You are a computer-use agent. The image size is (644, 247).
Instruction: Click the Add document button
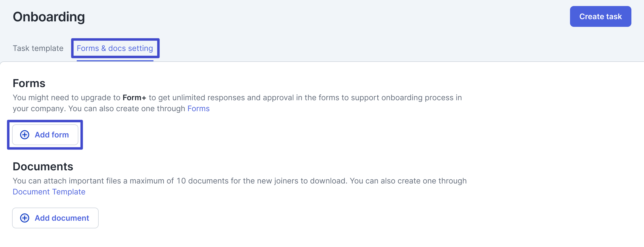(55, 218)
